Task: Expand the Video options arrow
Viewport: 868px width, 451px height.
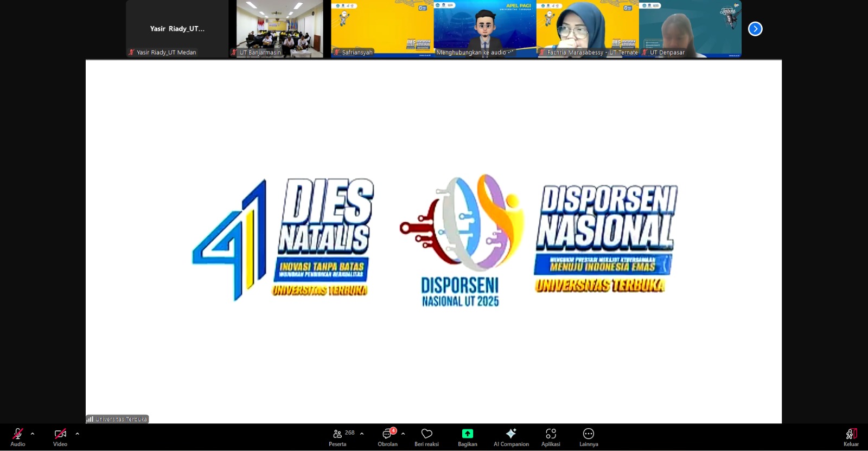Action: click(77, 434)
